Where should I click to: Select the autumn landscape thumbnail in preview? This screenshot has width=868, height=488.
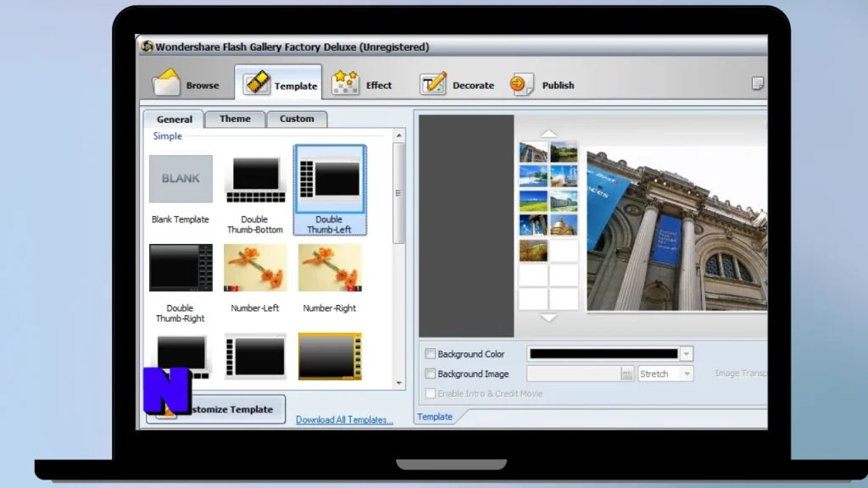pyautogui.click(x=533, y=250)
